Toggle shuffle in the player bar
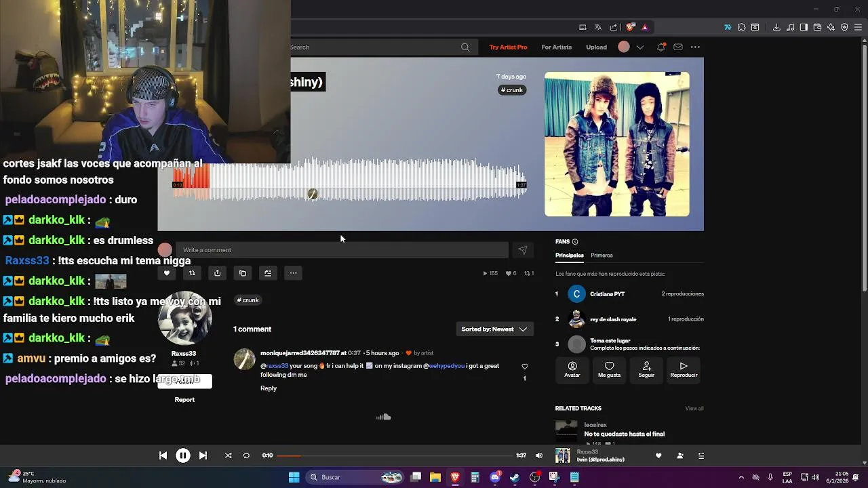This screenshot has width=868, height=488. click(229, 455)
